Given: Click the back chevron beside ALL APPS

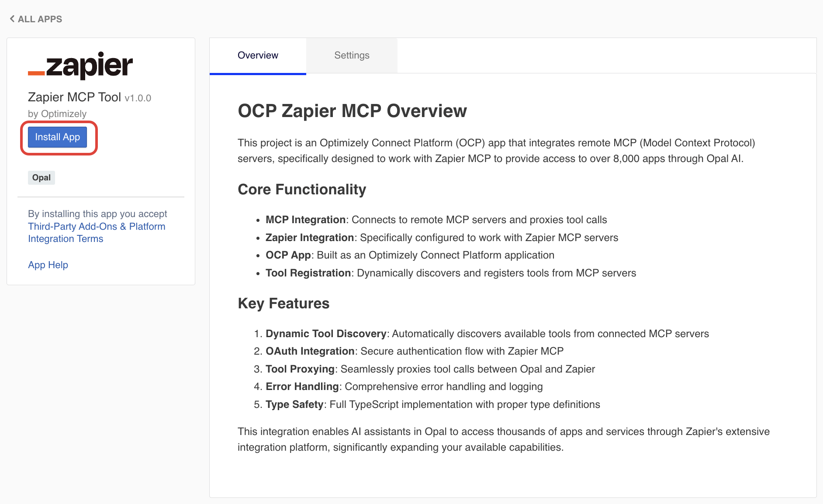Looking at the screenshot, I should 12,19.
